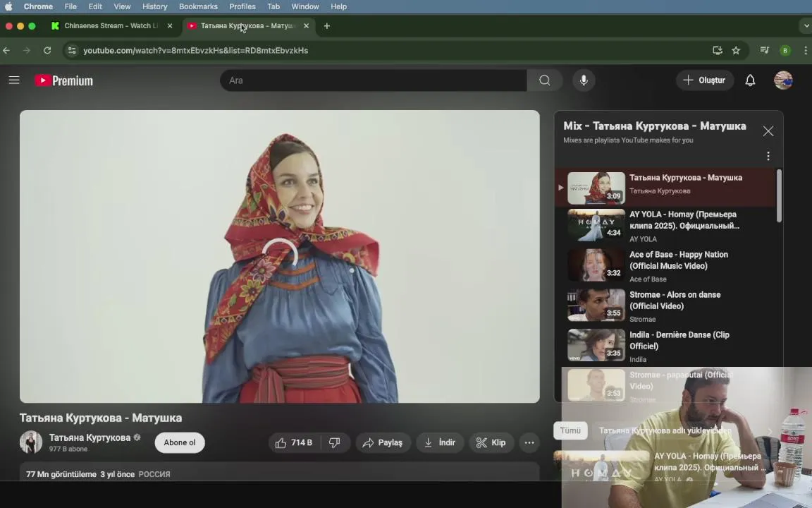Open the Chrome install/cast icon in address bar

(718, 50)
